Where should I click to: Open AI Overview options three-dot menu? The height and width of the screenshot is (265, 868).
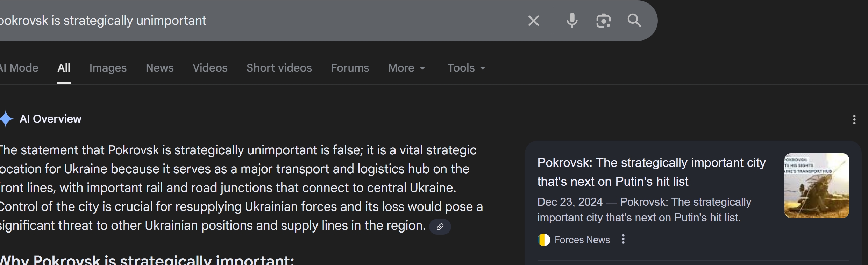(x=854, y=120)
